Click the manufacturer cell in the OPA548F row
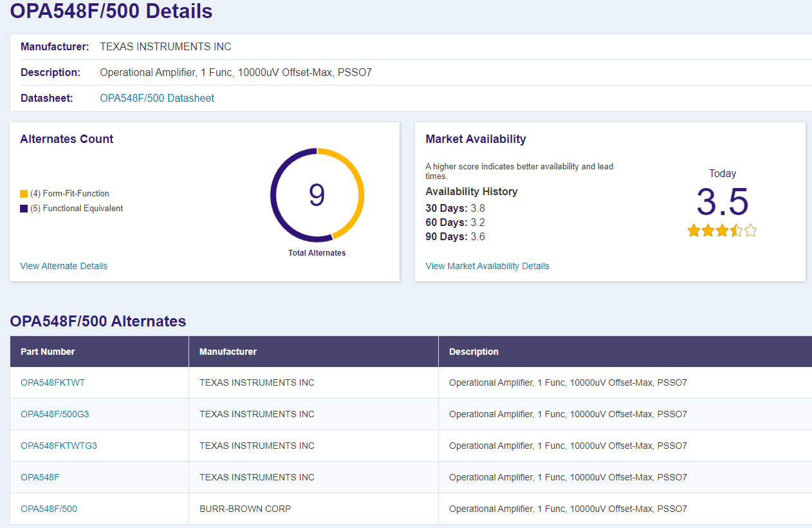Screen dimensions: 812x528 (313, 477)
